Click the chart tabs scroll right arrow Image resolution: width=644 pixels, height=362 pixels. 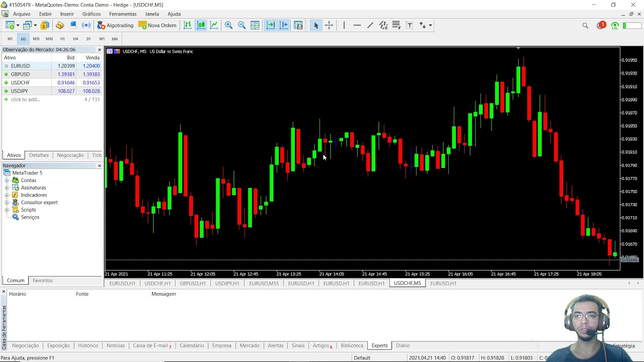tap(638, 284)
